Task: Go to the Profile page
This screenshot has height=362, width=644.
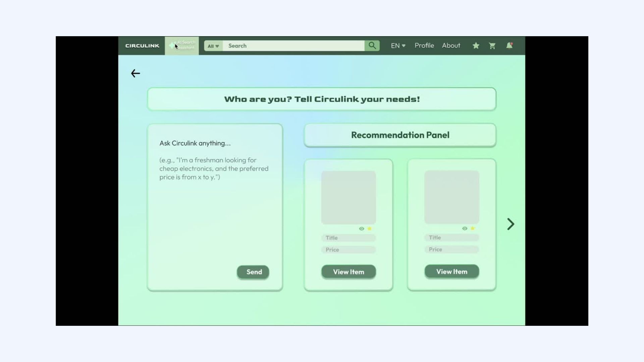Action: pos(424,46)
